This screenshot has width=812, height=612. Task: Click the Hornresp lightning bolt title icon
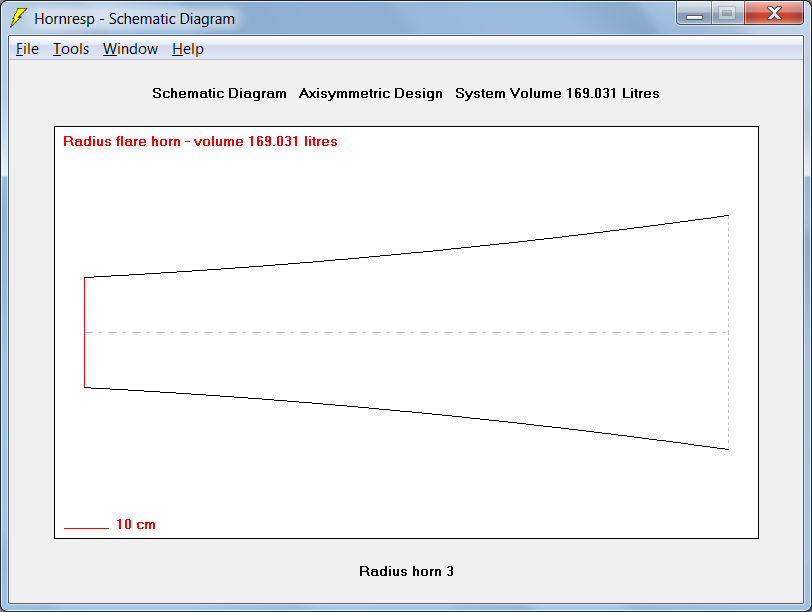click(x=18, y=18)
